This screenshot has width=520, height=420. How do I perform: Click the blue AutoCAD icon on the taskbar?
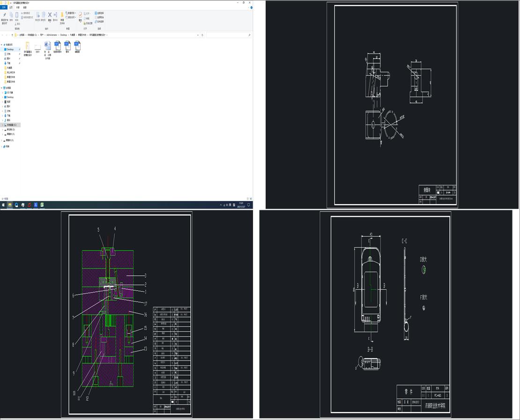click(36, 205)
